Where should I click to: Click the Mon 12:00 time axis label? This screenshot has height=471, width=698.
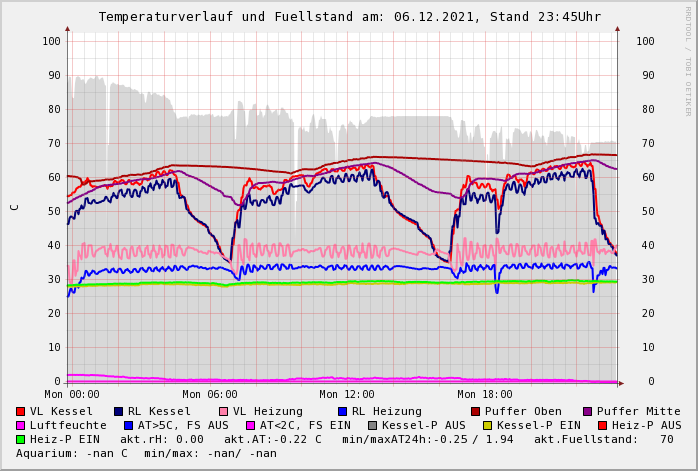pos(347,394)
